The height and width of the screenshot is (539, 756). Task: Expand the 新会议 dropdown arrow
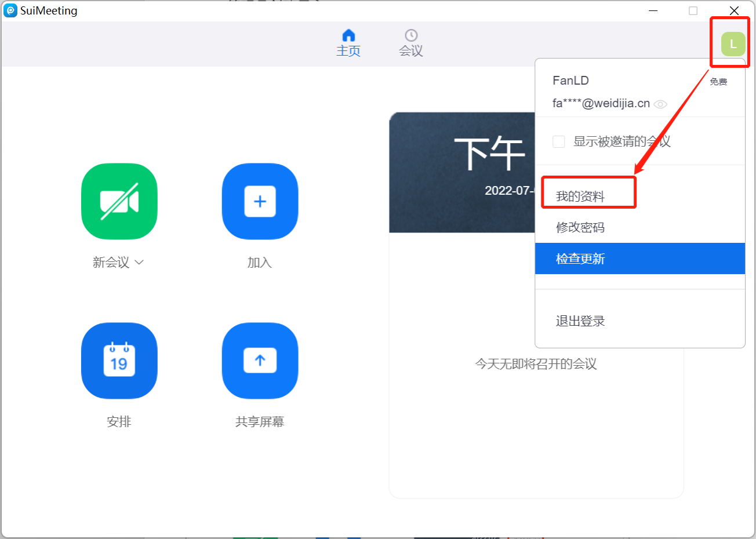click(139, 263)
